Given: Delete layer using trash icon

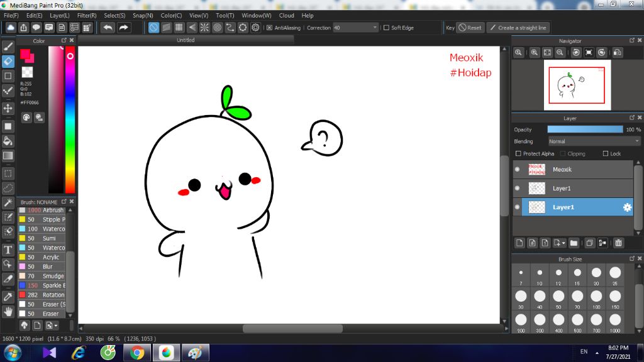Looking at the screenshot, I should click(x=619, y=243).
